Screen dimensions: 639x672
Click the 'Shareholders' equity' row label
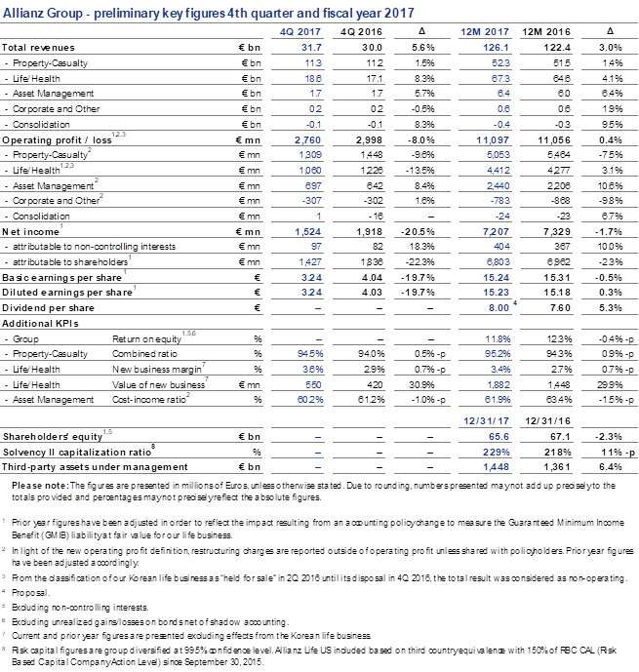[53, 437]
